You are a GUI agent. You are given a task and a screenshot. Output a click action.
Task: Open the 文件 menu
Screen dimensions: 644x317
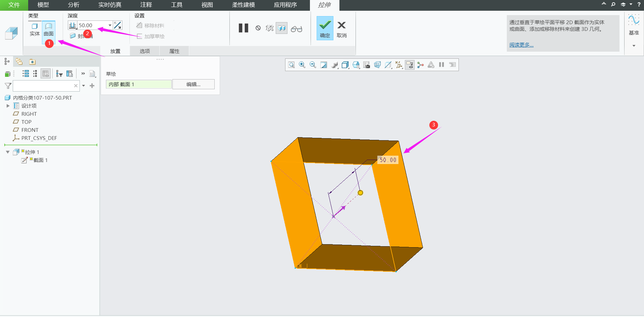pos(14,5)
